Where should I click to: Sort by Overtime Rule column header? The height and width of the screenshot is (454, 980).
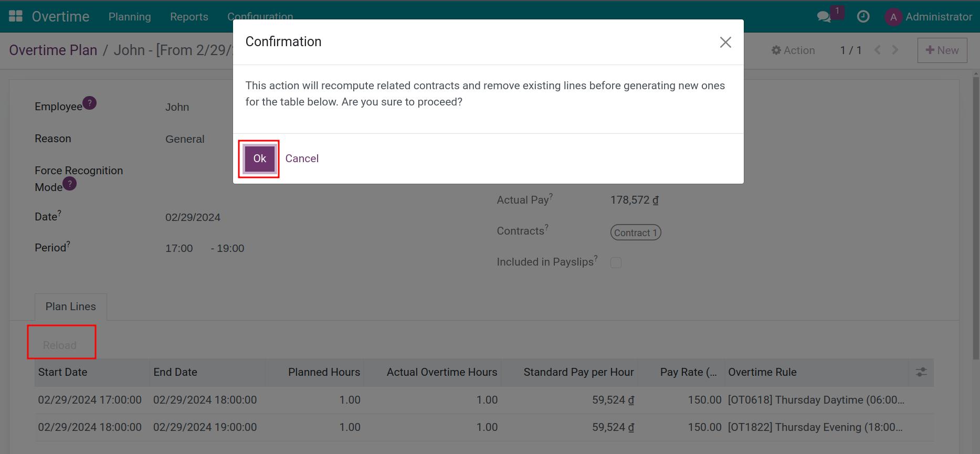click(x=816, y=372)
